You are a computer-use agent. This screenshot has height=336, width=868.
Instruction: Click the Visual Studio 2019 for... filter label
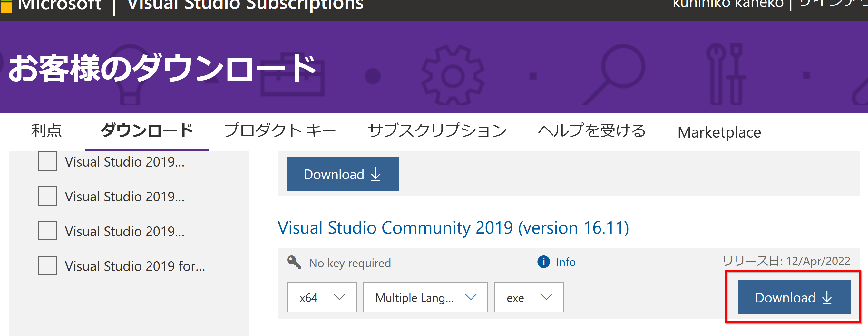[x=135, y=266]
